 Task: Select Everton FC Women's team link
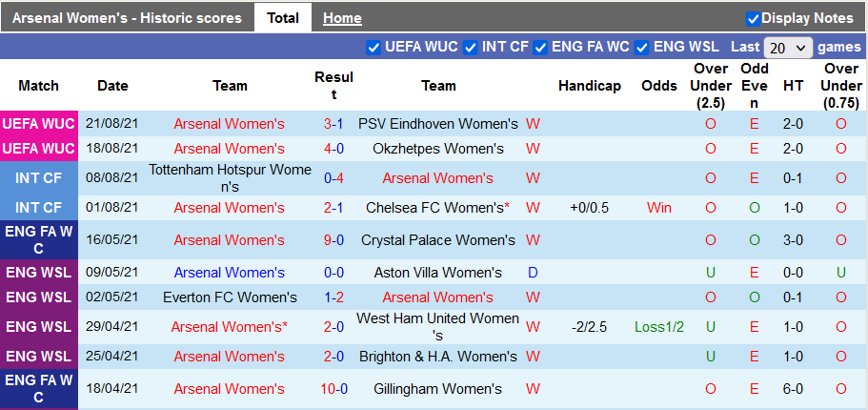coord(230,297)
